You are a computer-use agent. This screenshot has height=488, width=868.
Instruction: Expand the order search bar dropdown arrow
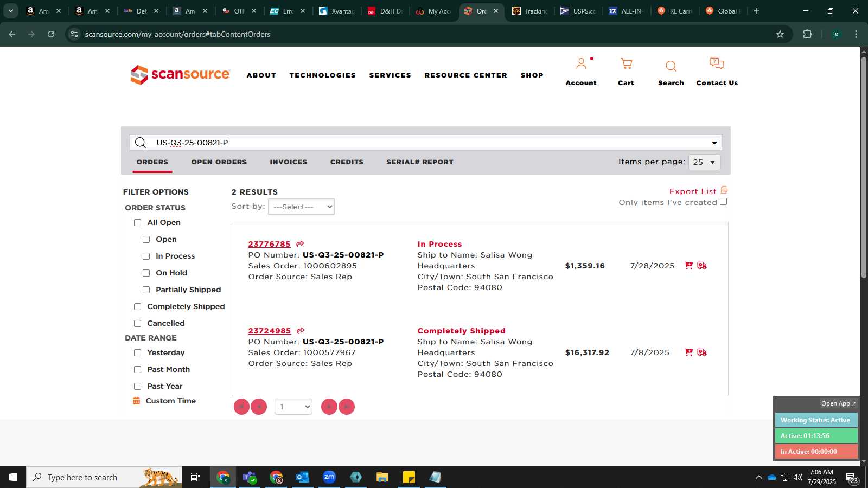[x=714, y=143]
